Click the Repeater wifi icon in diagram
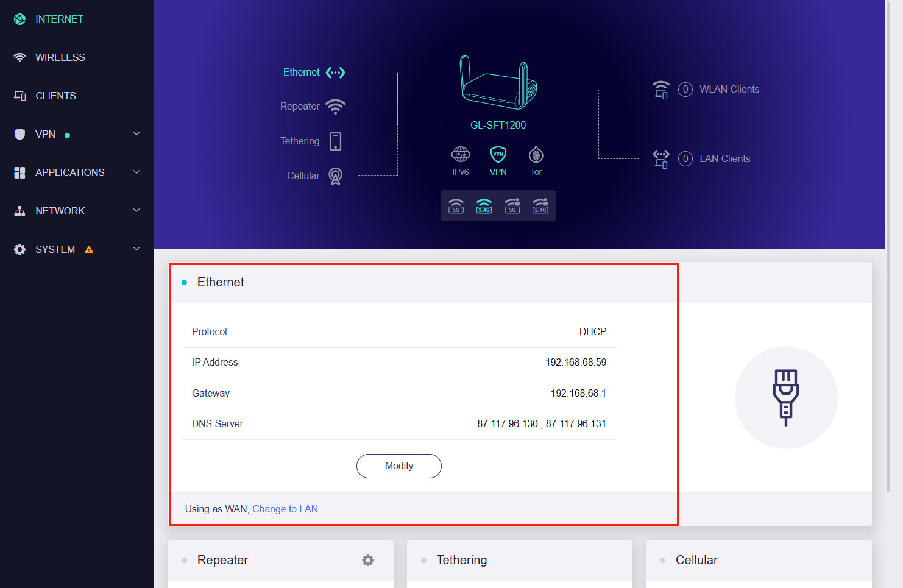The image size is (903, 588). [x=335, y=107]
